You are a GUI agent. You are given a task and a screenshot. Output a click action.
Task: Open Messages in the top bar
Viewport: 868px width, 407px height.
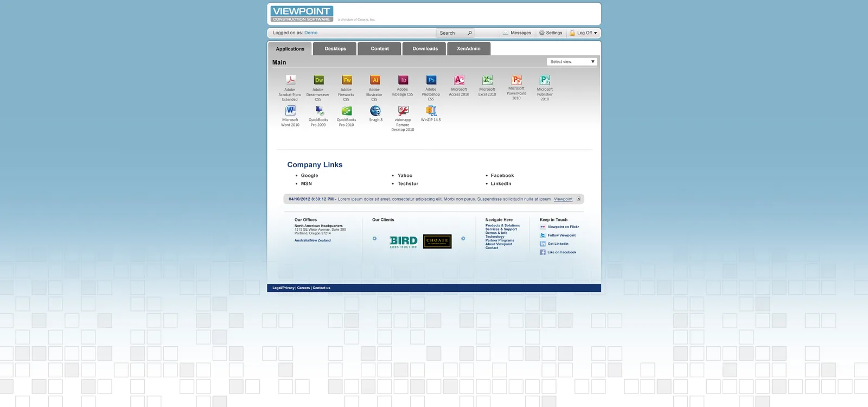pos(517,33)
